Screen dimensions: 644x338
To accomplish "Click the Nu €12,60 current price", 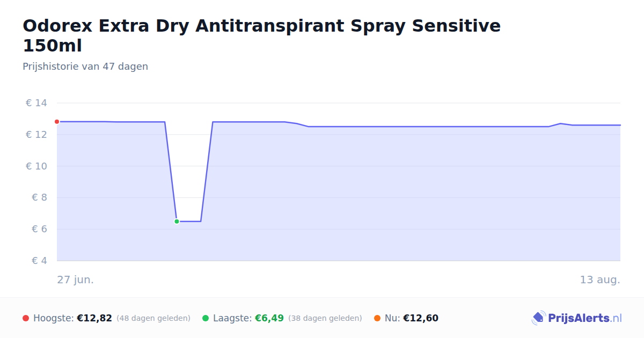I will (421, 318).
